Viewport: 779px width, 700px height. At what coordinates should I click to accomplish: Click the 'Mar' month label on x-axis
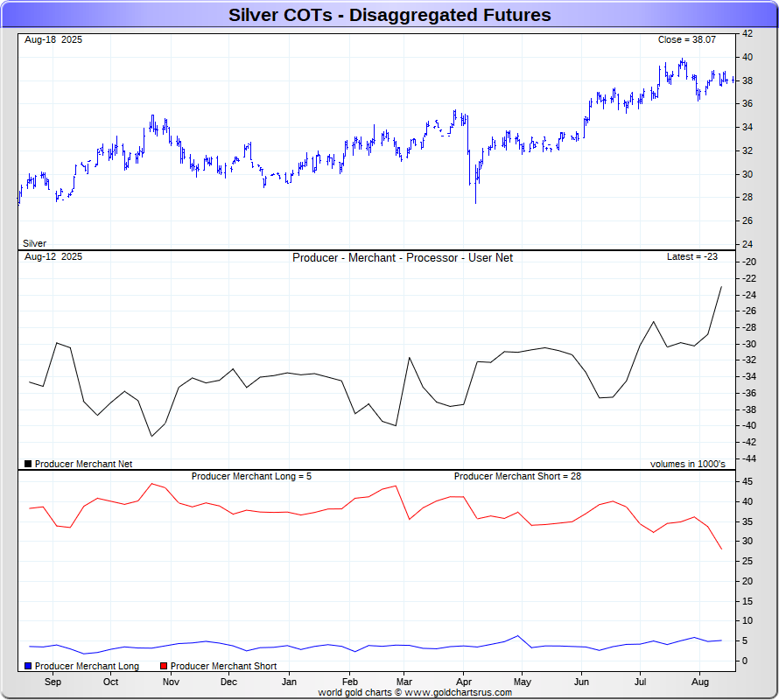(404, 682)
